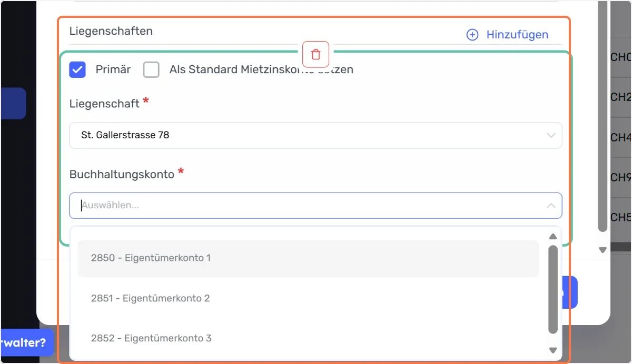Click the option list's scroll-up arrow

(553, 237)
